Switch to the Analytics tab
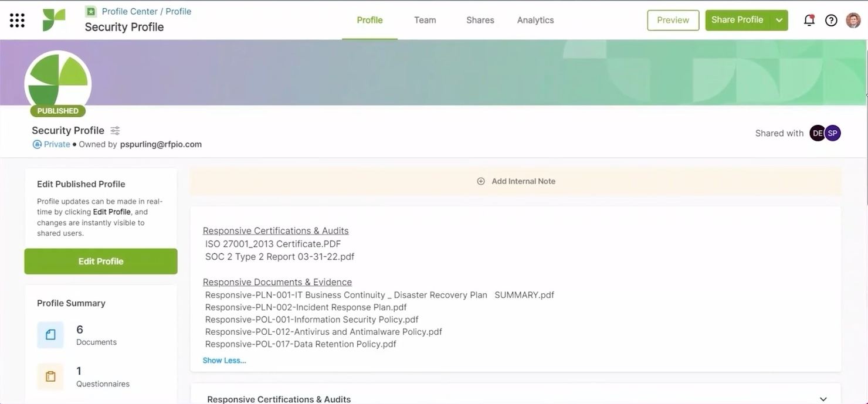 coord(535,20)
